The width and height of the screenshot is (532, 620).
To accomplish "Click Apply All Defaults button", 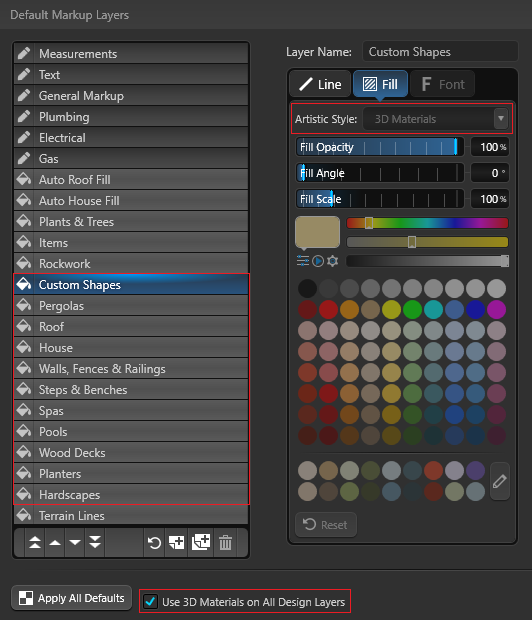I will coord(72,598).
